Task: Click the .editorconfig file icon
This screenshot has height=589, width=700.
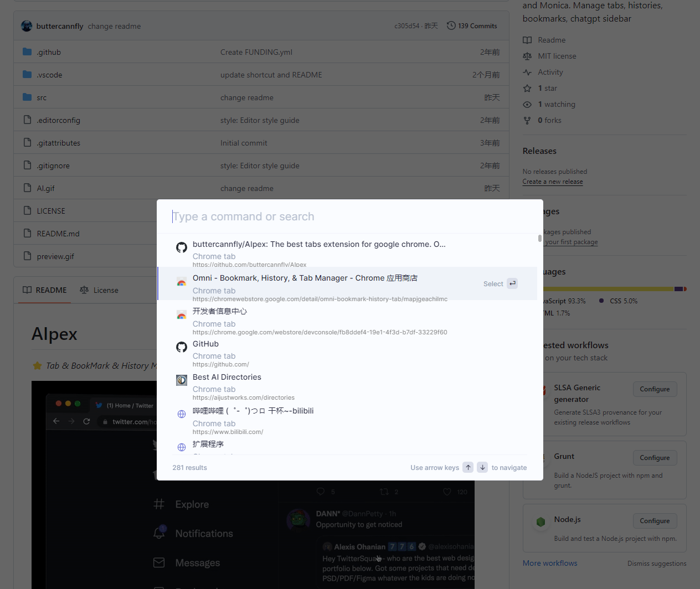Action: coord(27,120)
